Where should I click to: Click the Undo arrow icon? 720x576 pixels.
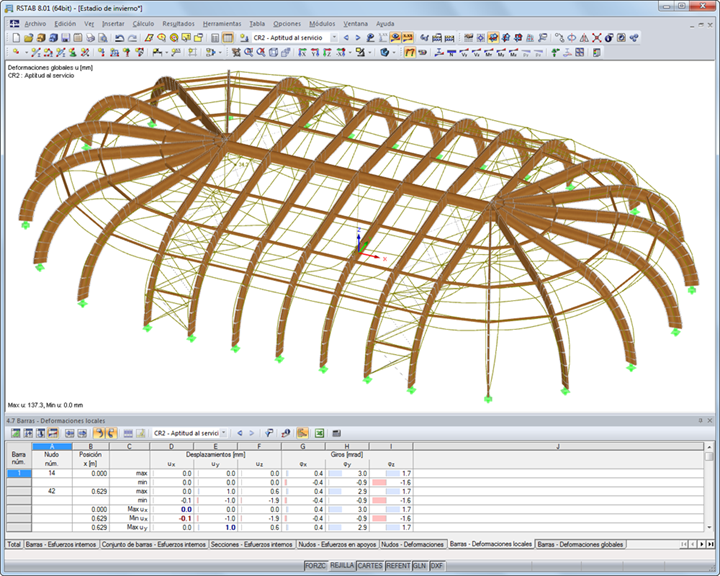click(x=119, y=37)
